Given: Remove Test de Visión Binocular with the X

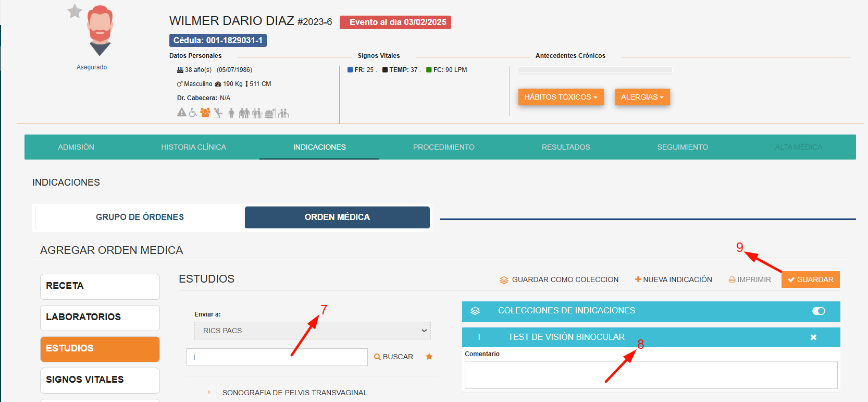Looking at the screenshot, I should (x=813, y=337).
